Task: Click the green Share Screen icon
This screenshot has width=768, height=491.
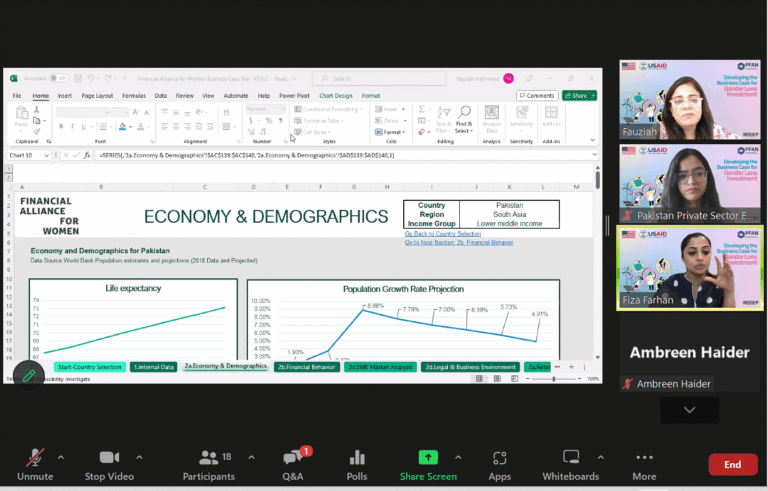Action: pyautogui.click(x=428, y=458)
